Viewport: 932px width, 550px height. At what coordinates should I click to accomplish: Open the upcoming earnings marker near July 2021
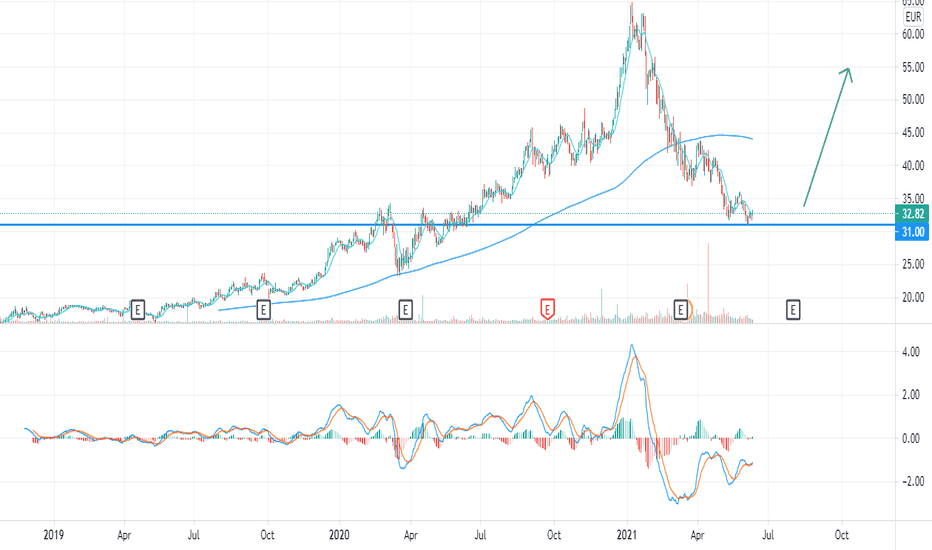pyautogui.click(x=792, y=310)
